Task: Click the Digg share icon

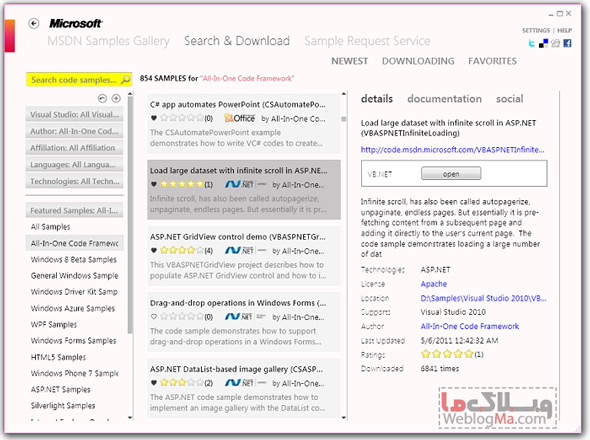Action: [555, 43]
